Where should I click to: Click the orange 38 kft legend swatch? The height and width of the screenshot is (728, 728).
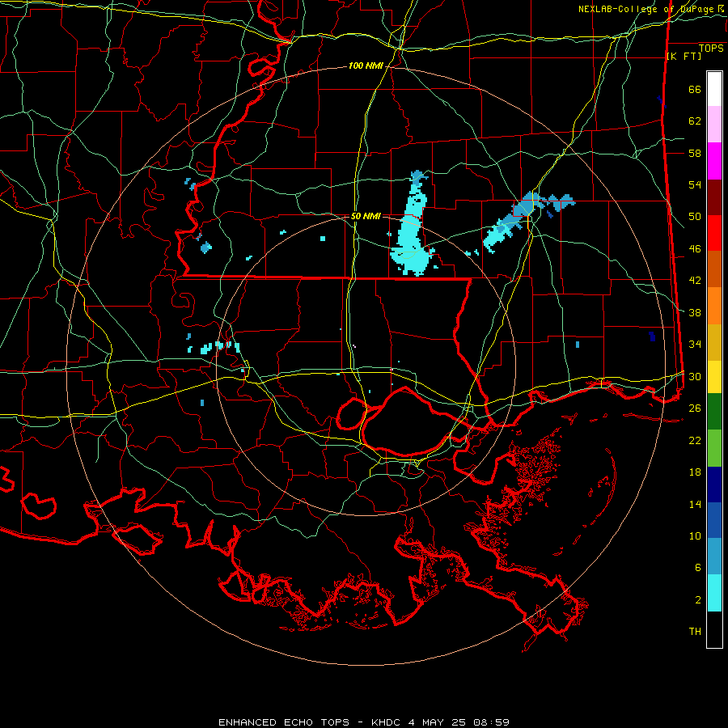coord(714,306)
